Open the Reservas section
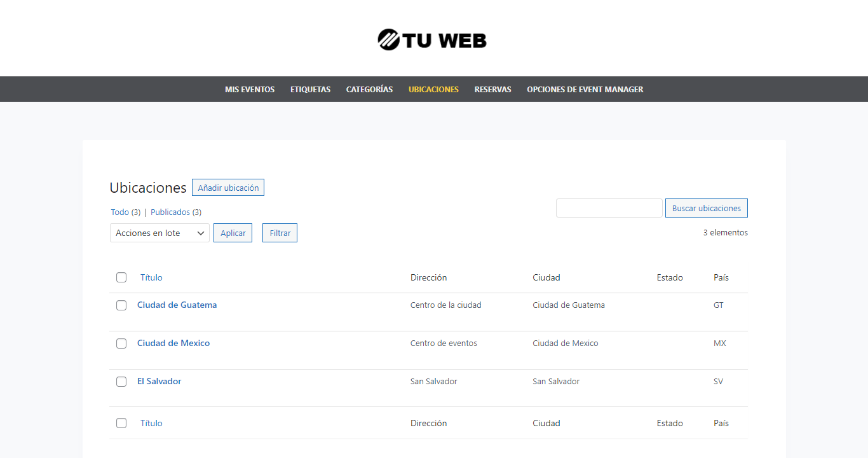Viewport: 868px width, 458px height. tap(492, 89)
